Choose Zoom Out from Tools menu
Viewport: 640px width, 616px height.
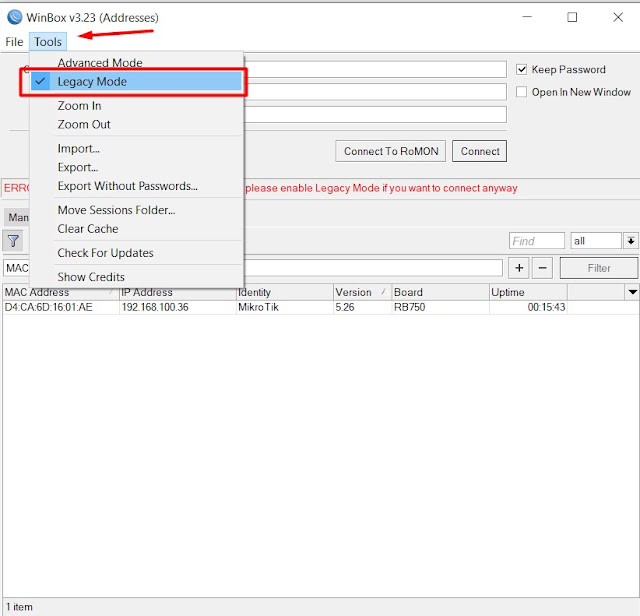[137, 124]
